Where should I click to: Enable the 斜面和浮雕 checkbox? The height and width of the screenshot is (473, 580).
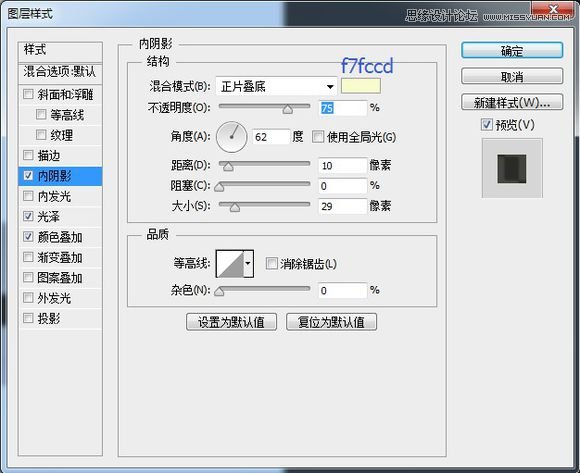click(28, 94)
